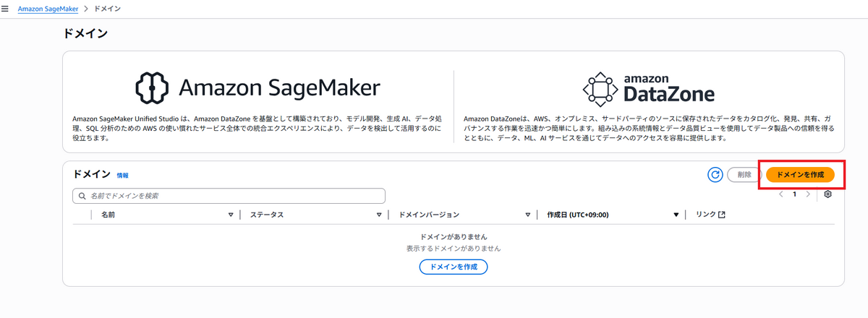Click the Amazon SageMaker logo
Image resolution: width=868 pixels, height=318 pixels.
click(258, 87)
